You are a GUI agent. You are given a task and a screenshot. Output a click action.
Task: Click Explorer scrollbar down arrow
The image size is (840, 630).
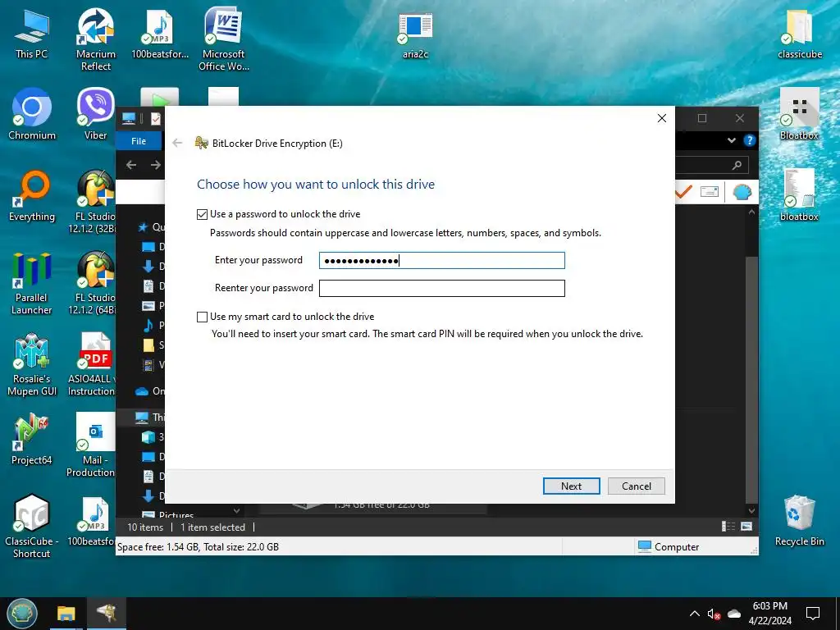pyautogui.click(x=751, y=510)
